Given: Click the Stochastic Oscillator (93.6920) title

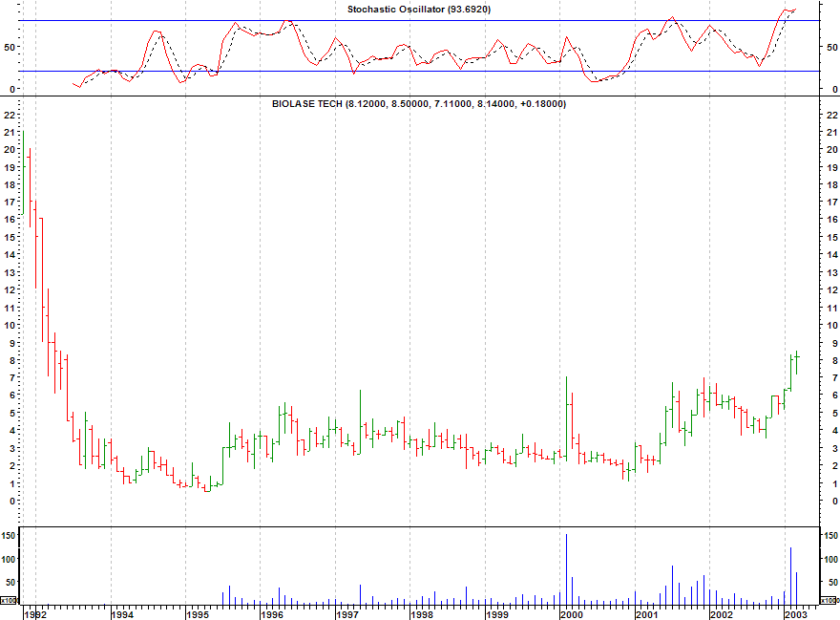Looking at the screenshot, I should click(x=418, y=10).
